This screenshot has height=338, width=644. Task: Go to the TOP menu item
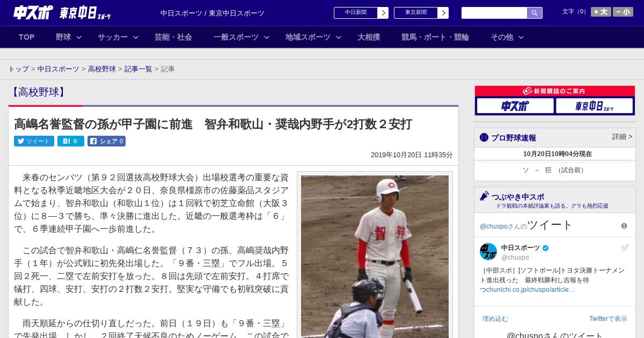tap(27, 37)
